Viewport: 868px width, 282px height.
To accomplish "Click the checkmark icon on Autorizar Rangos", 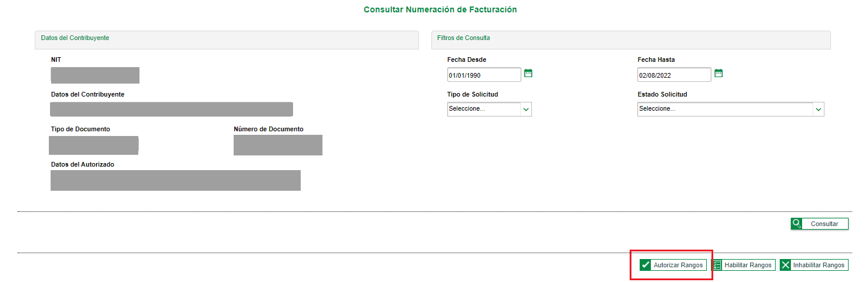I will [646, 265].
